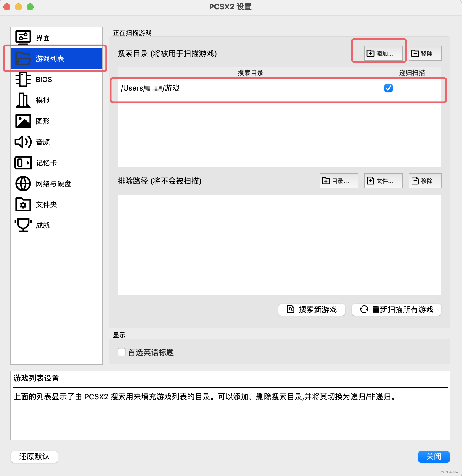Switch to 音频 settings page
462x476 pixels.
[57, 142]
